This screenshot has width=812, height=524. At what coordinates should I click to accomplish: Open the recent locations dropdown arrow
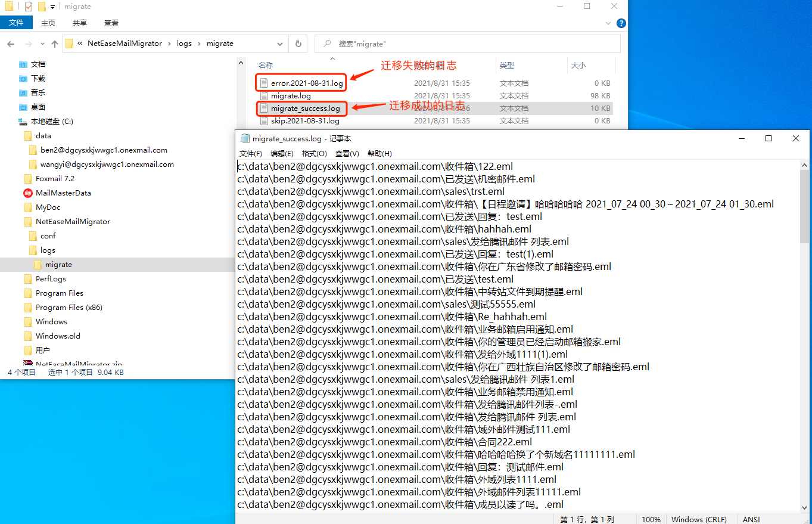pos(42,44)
